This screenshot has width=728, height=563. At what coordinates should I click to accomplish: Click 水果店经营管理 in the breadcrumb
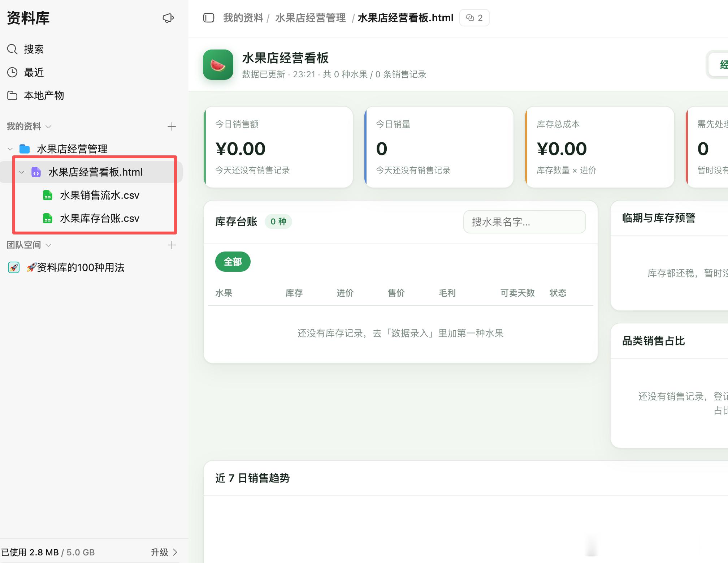[x=311, y=18]
